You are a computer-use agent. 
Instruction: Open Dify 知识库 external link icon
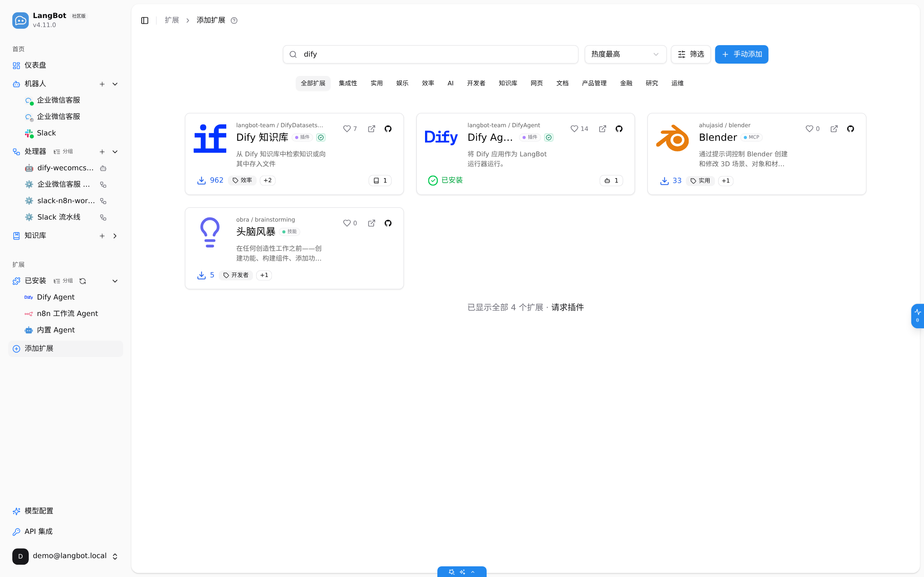372,129
